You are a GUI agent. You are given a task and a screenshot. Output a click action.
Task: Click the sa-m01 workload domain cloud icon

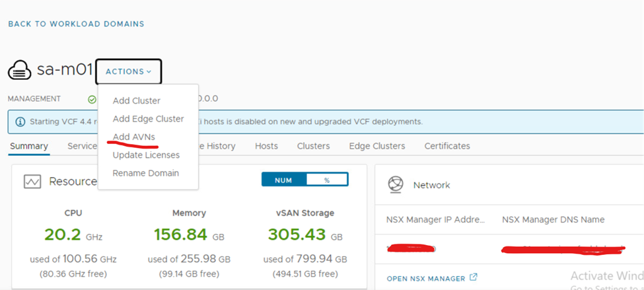pos(20,70)
